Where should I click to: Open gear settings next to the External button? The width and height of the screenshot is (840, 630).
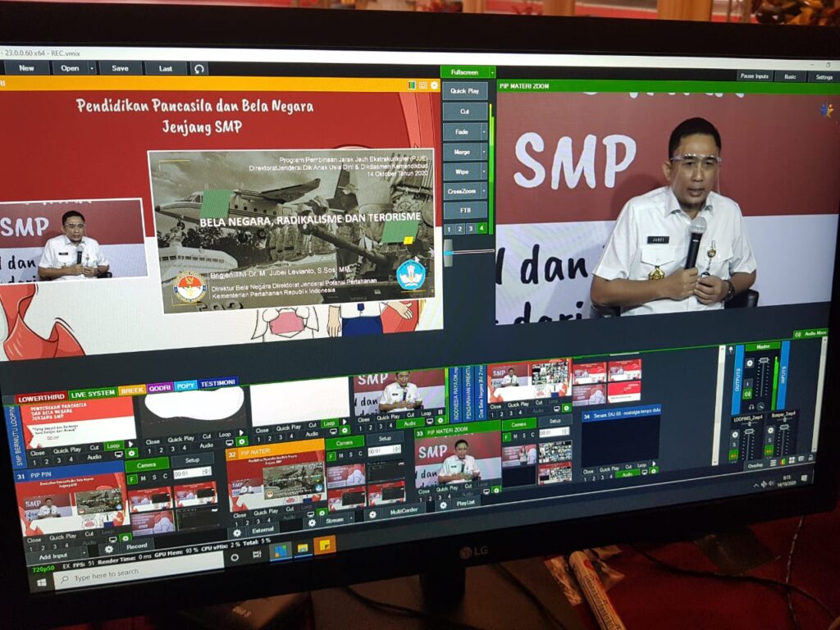coord(237,532)
